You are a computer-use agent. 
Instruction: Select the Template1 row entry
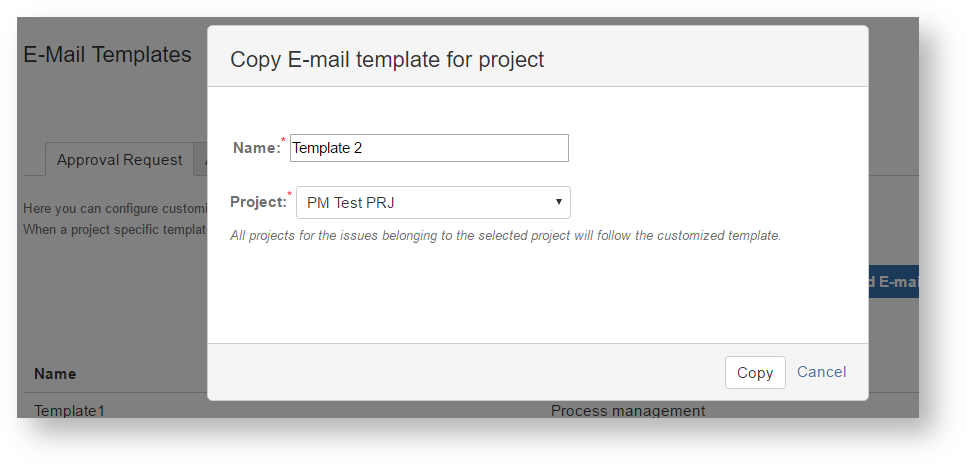click(69, 410)
